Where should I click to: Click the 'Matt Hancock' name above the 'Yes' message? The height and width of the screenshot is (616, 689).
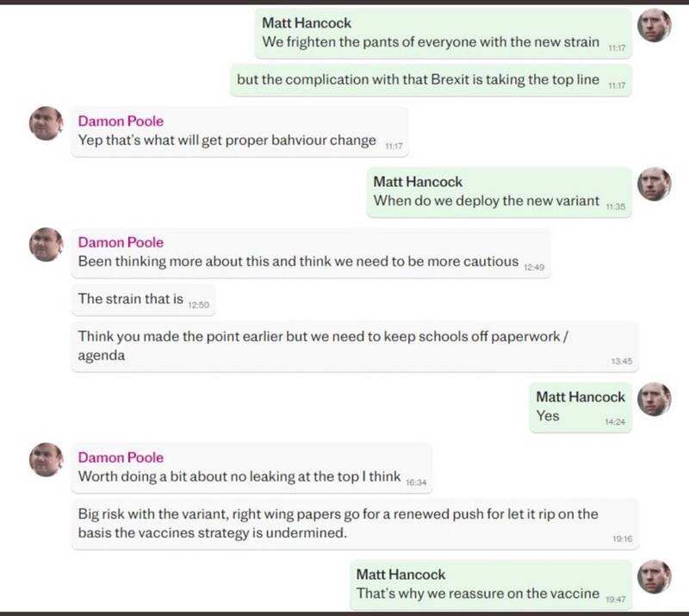[x=580, y=397]
